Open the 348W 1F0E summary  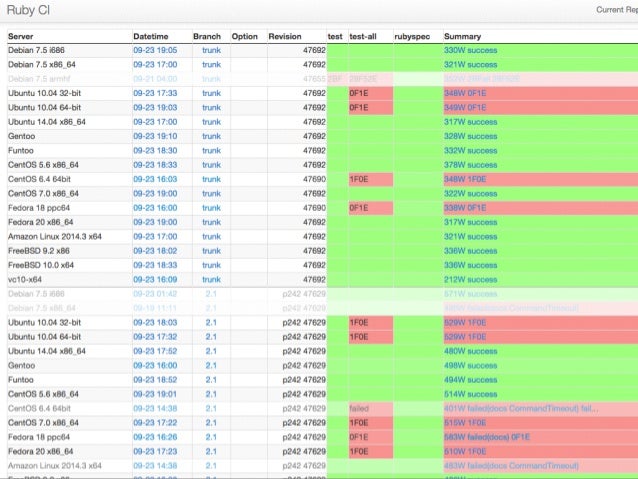(x=465, y=179)
